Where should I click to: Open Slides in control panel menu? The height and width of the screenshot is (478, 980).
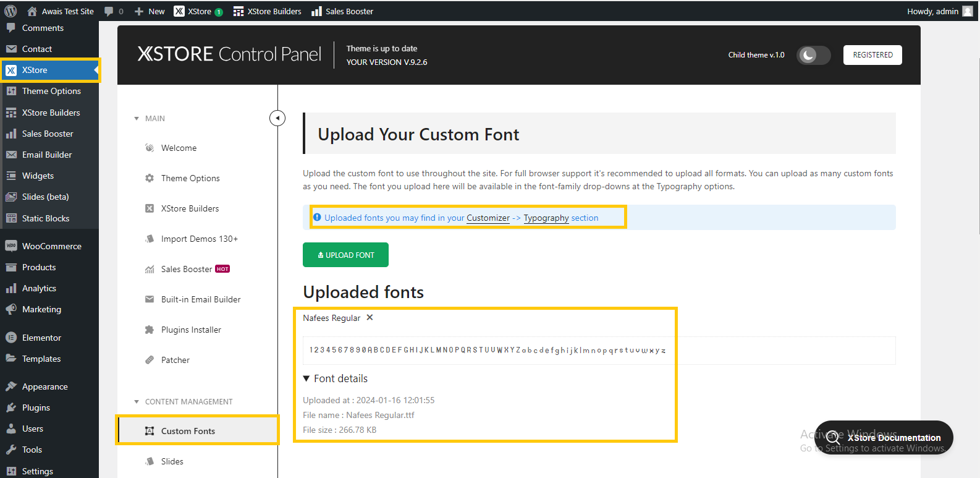(x=172, y=461)
